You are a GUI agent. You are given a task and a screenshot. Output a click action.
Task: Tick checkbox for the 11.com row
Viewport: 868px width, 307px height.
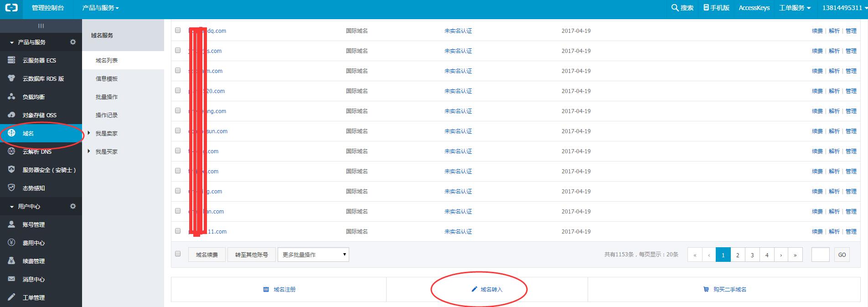178,231
